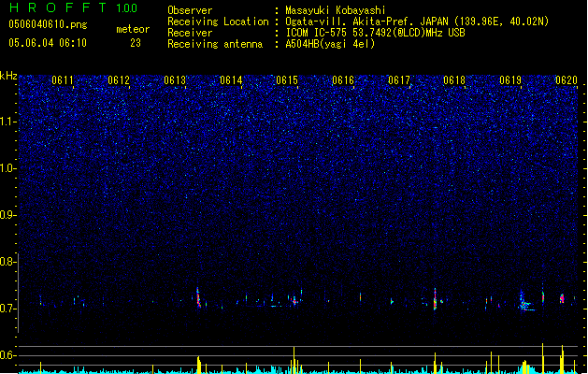Click the A504HB(yagi 4el) antenna text
The width and height of the screenshot is (588, 374).
pos(330,44)
